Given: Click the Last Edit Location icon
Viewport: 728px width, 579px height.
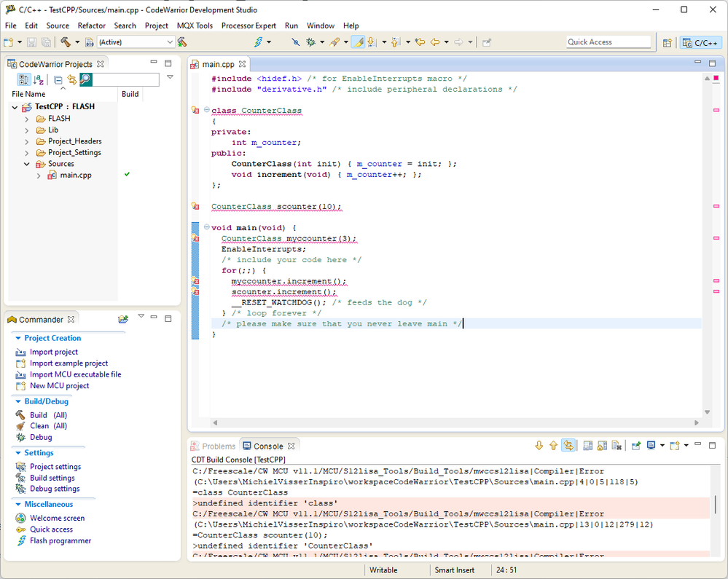Looking at the screenshot, I should 420,42.
